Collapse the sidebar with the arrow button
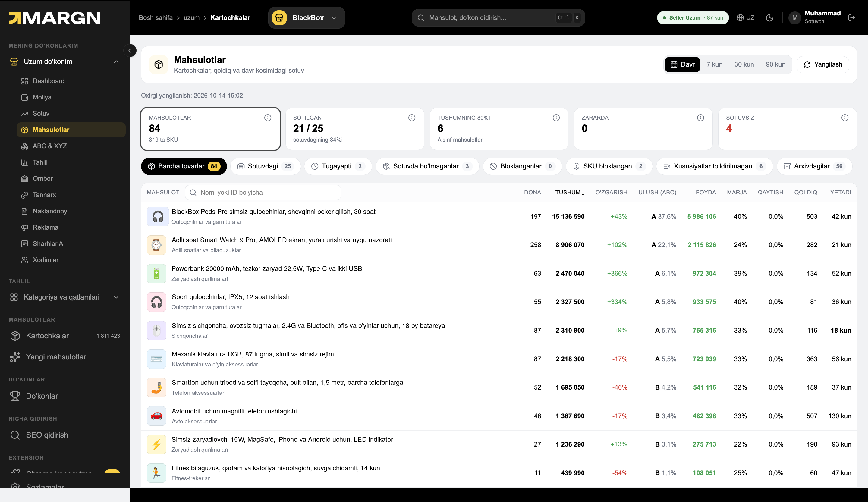Screen dimensions: 868x502 [130, 51]
